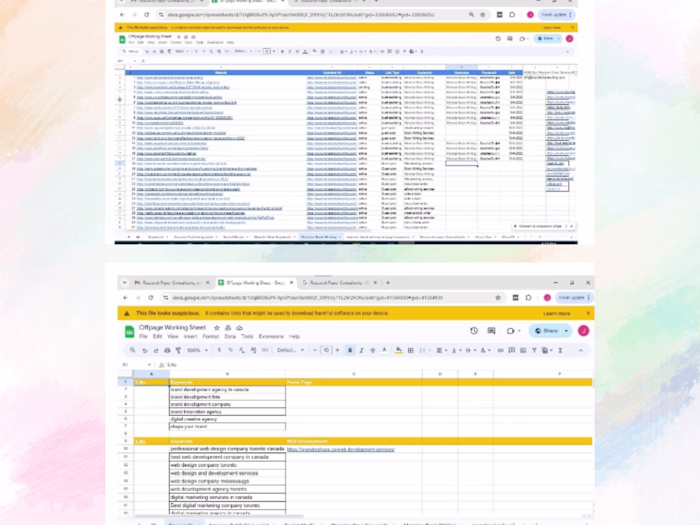Open the horizontal align dropdown in lower toolbar

point(442,350)
